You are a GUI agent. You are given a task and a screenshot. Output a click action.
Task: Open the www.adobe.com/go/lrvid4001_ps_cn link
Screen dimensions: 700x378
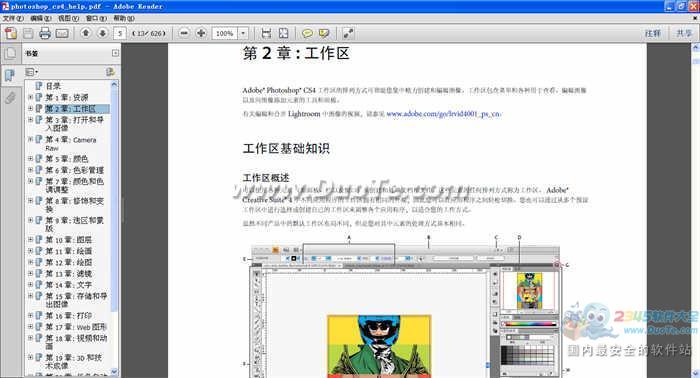tap(444, 114)
